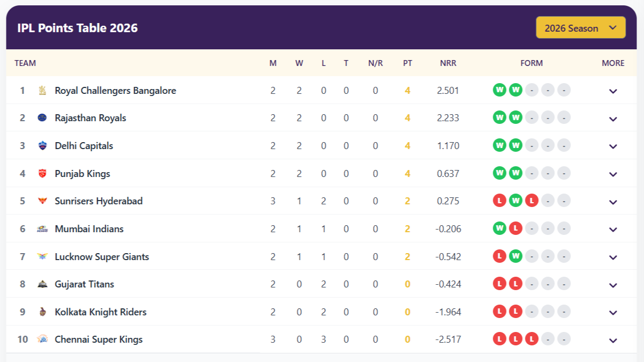Click the first W form badge for RCB
The height and width of the screenshot is (362, 644).
(x=499, y=90)
